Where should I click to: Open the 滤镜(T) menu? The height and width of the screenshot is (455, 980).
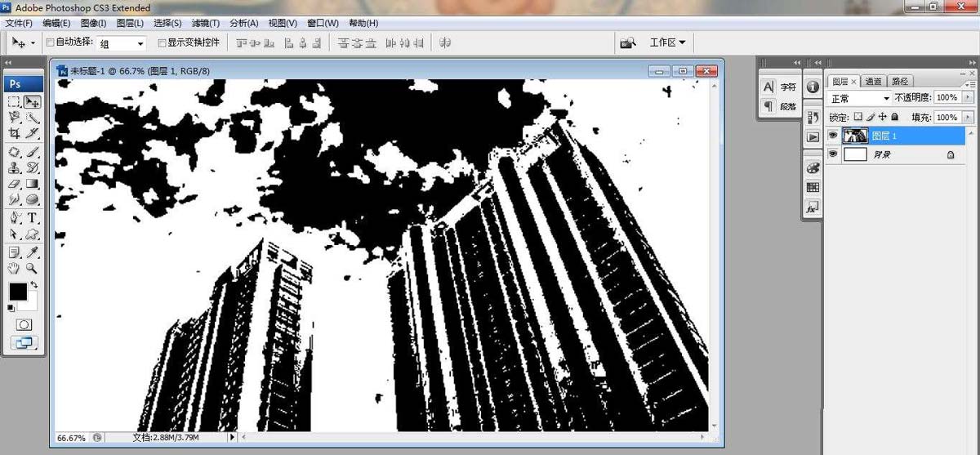point(205,23)
